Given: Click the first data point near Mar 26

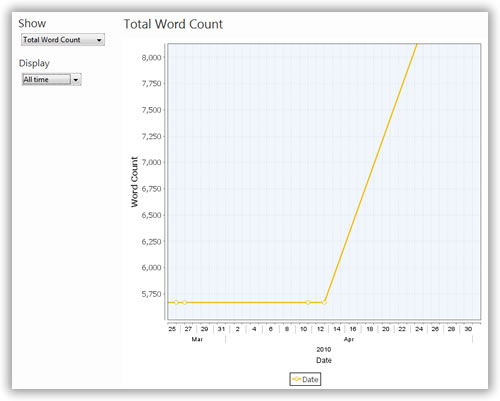Looking at the screenshot, I should (176, 302).
